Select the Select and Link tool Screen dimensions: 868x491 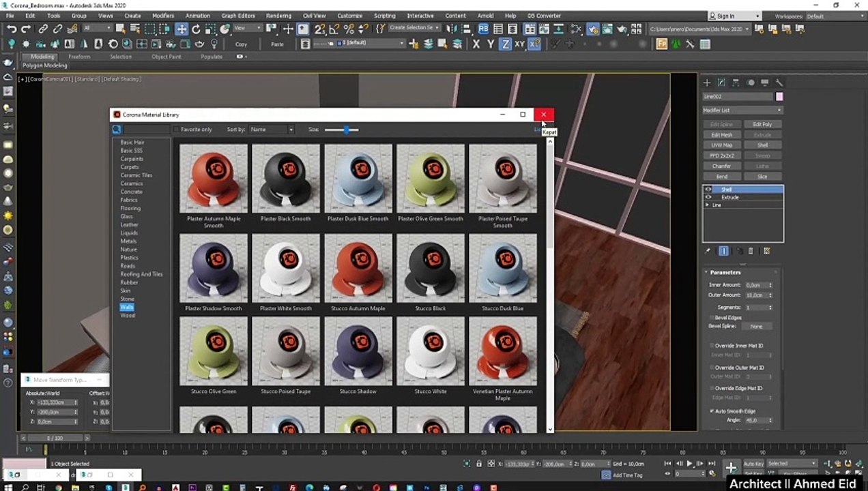(43, 29)
